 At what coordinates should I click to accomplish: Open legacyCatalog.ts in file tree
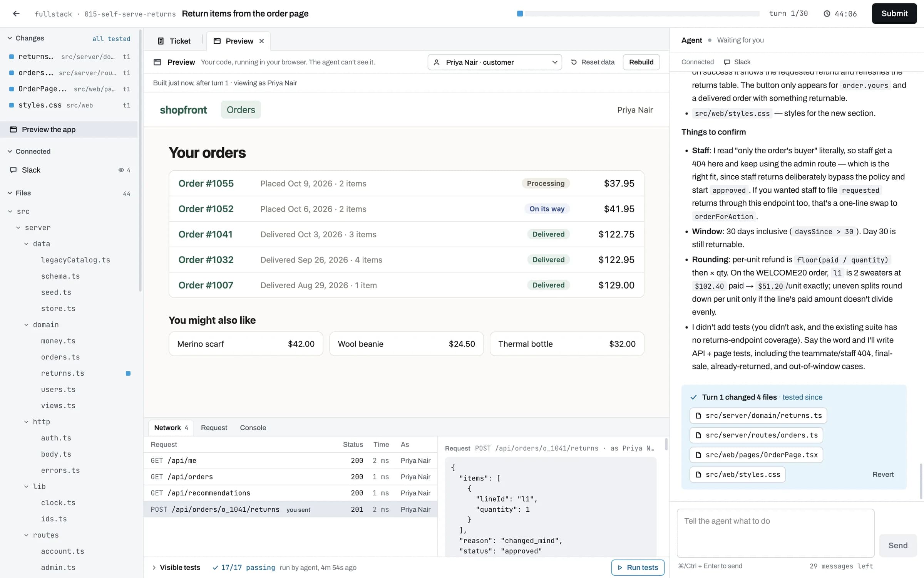75,260
